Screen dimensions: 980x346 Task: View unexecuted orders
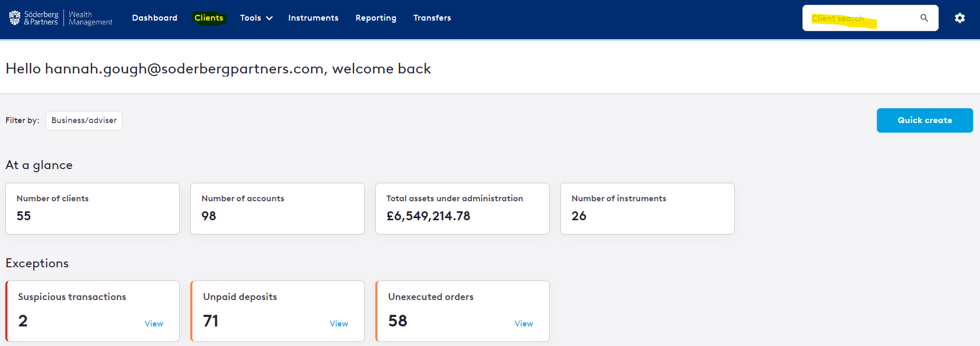pyautogui.click(x=524, y=323)
